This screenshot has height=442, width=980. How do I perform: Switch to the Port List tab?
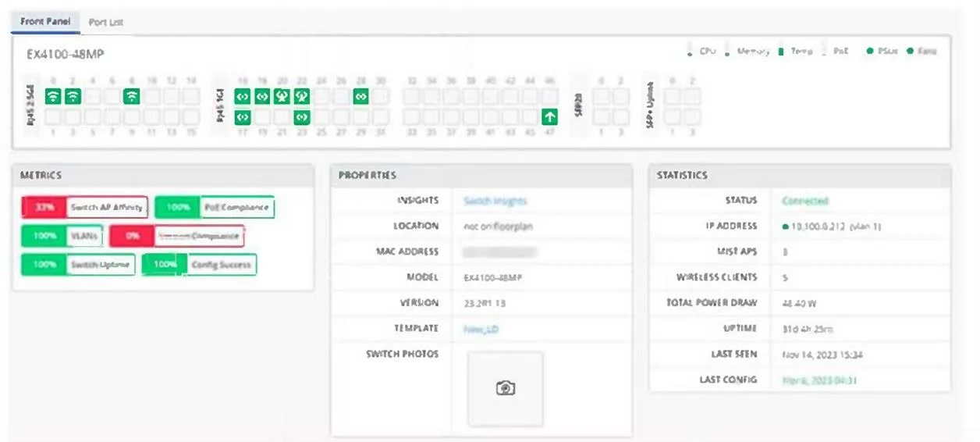(106, 22)
